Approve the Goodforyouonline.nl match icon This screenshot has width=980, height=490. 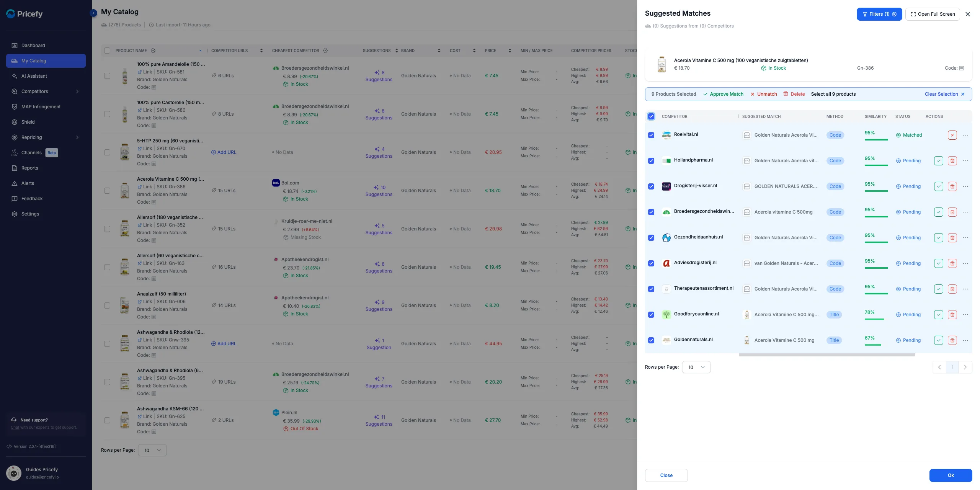(938, 315)
